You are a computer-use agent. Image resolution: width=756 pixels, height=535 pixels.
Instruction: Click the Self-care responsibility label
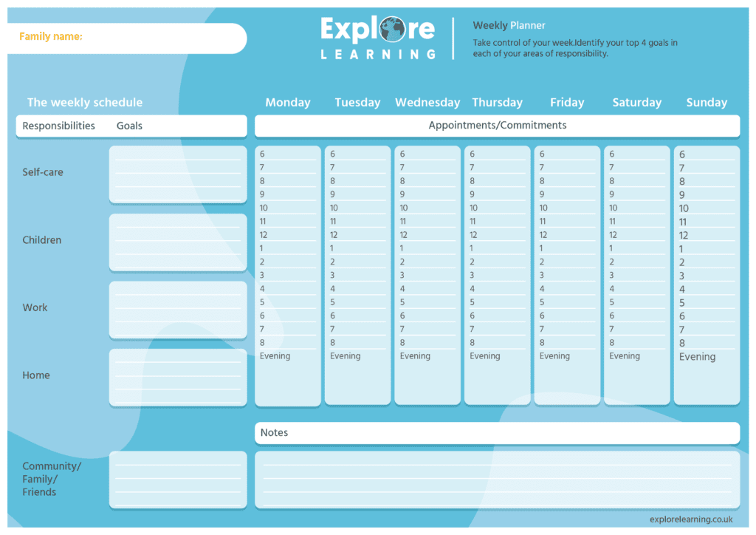[42, 172]
